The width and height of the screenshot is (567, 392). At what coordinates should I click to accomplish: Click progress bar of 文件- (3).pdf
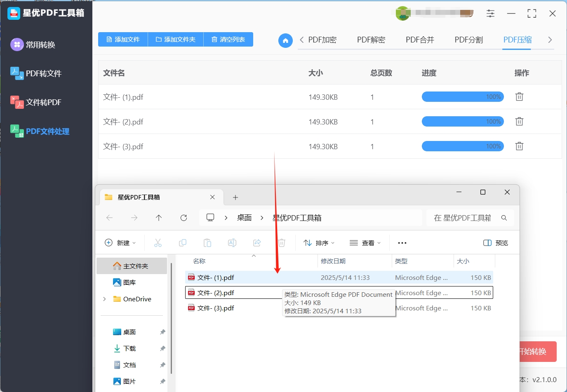(463, 146)
